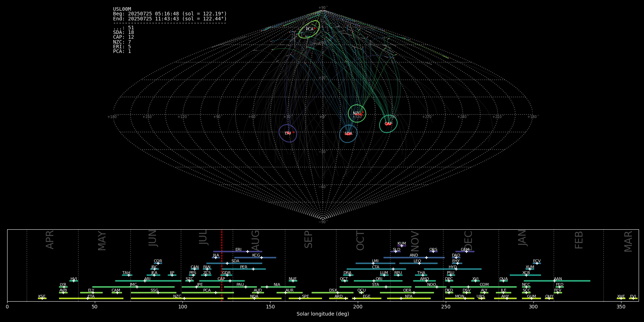644x322 pixels.
Task: Click the 300 tick on solar longitude axis
Action: [x=533, y=307]
